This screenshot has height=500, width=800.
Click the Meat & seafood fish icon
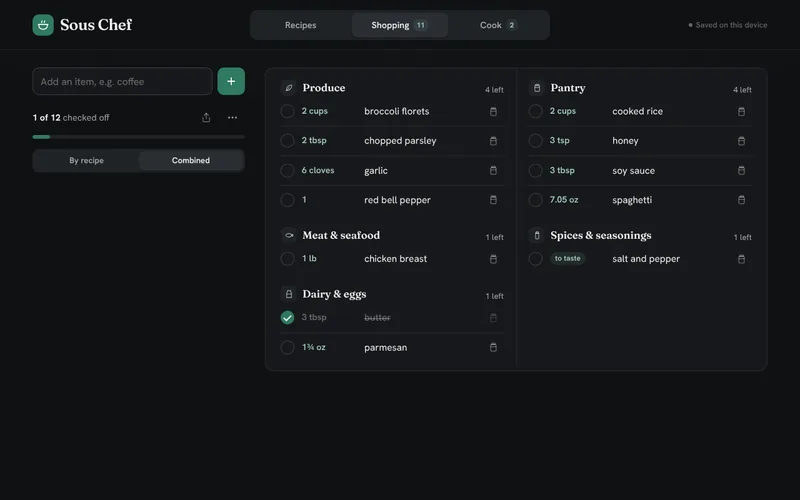(x=289, y=235)
